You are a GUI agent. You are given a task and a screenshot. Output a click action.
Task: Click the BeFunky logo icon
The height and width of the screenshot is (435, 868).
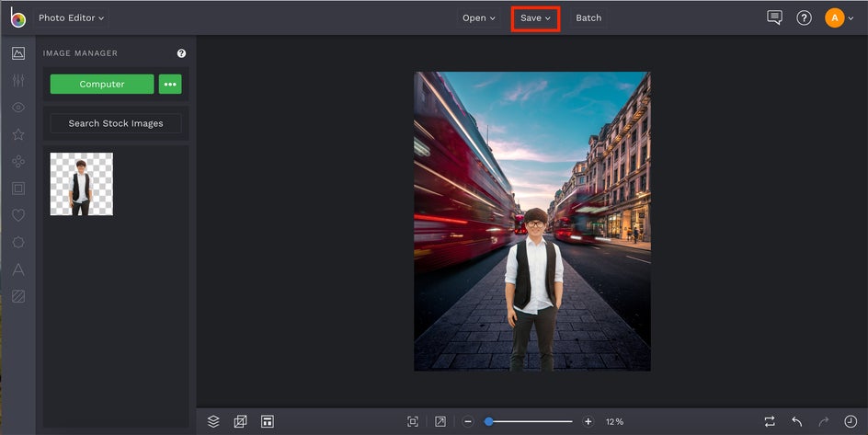pos(17,17)
